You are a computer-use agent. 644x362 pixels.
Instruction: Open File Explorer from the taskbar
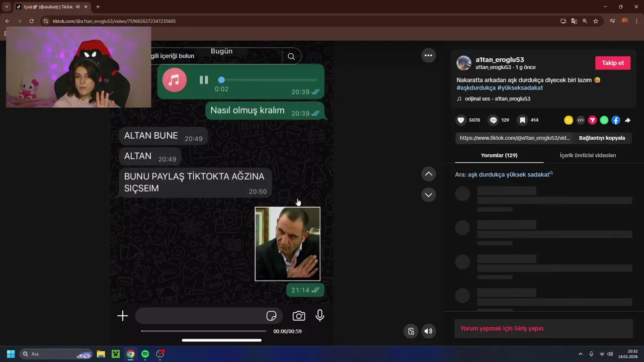pyautogui.click(x=101, y=354)
